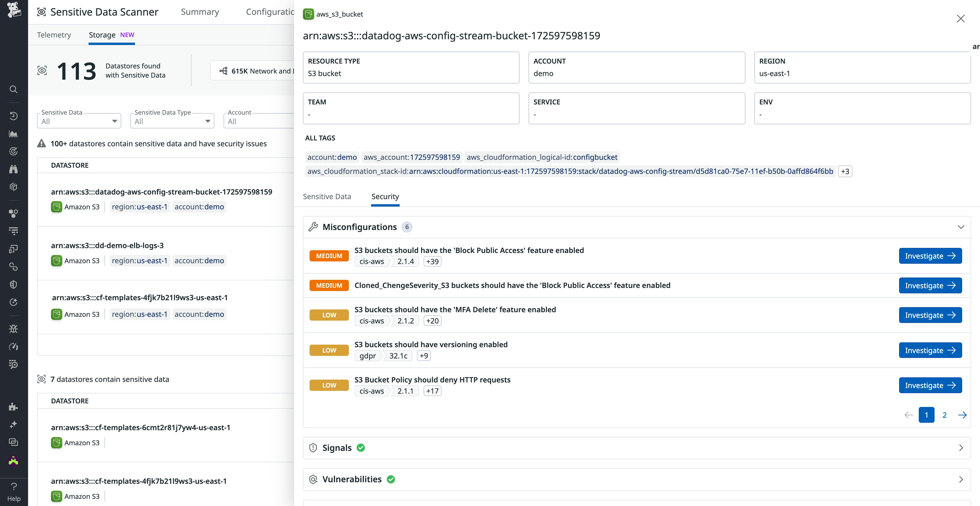
Task: Investigate the MFA Delete misconfiguration
Action: 930,315
